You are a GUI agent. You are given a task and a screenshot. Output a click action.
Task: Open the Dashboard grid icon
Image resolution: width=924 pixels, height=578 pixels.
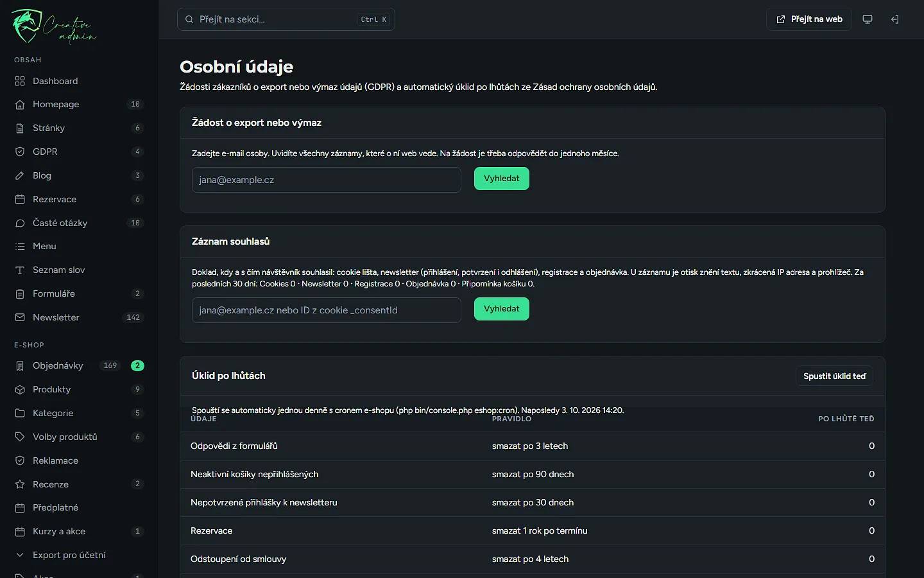click(20, 81)
